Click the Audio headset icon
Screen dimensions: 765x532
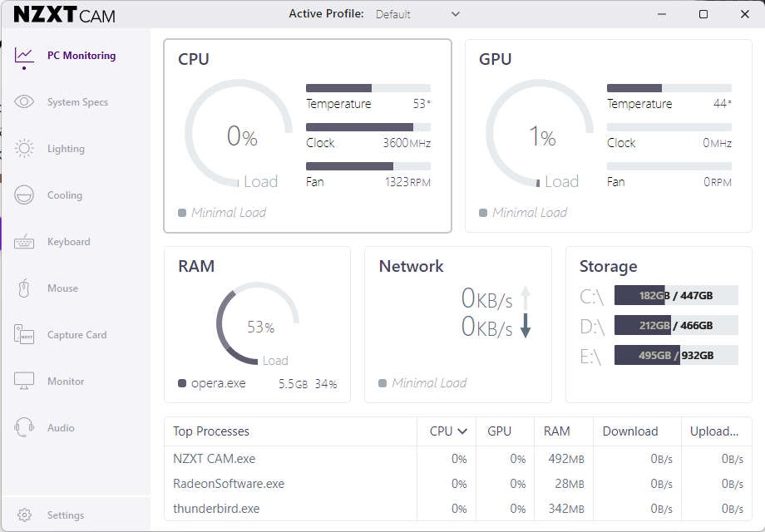point(24,427)
